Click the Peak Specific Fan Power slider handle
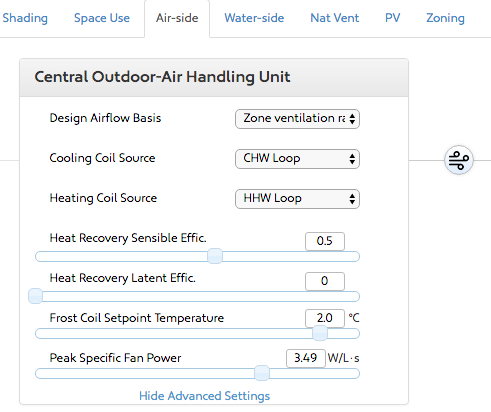Screen dimensions: 491x412 [x=262, y=373]
